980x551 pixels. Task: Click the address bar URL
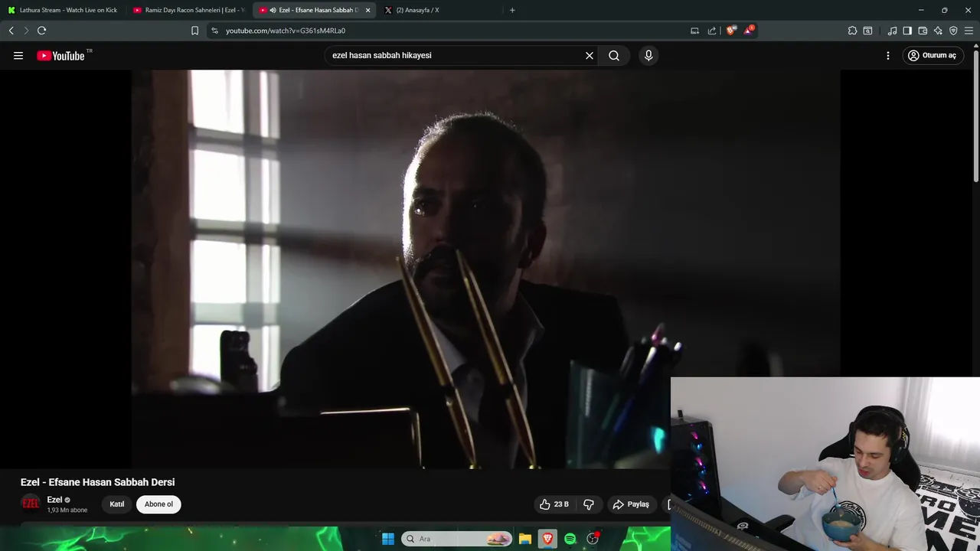click(286, 31)
